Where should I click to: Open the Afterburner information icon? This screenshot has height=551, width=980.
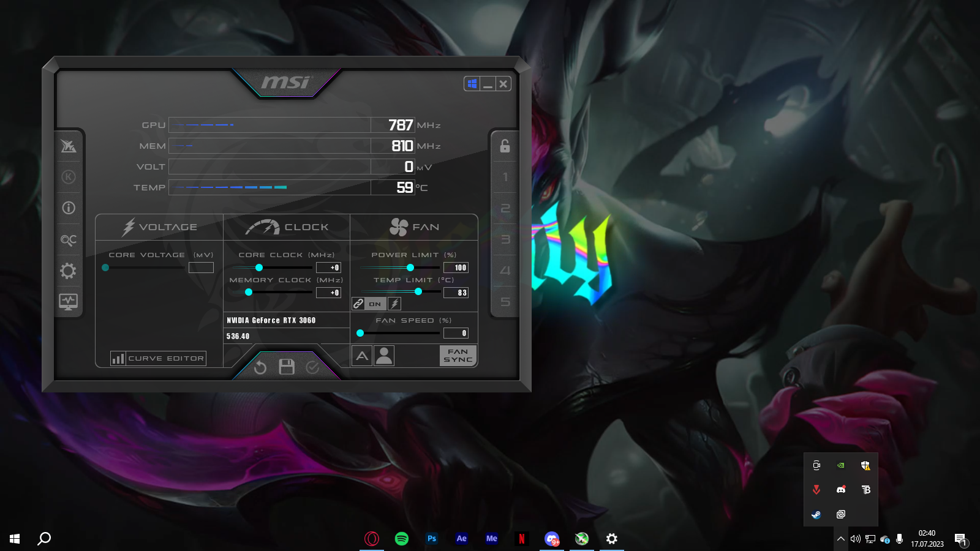coord(68,208)
